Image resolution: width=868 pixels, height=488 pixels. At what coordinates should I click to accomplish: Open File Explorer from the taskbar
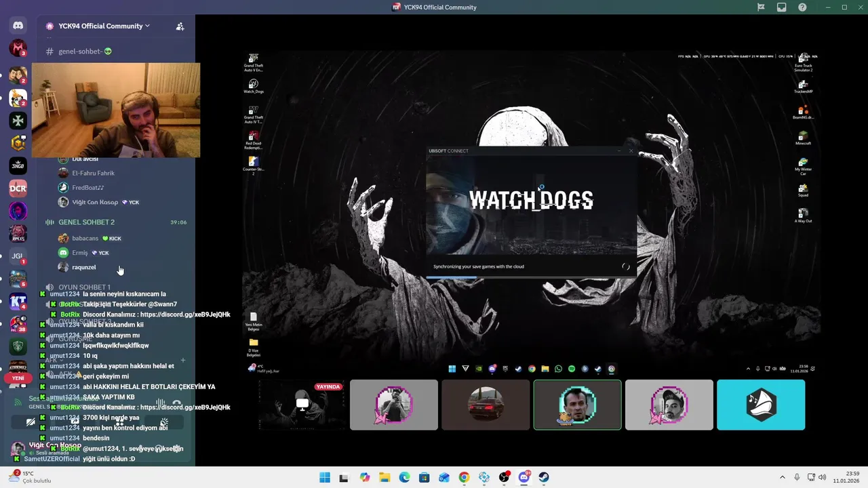(x=384, y=477)
